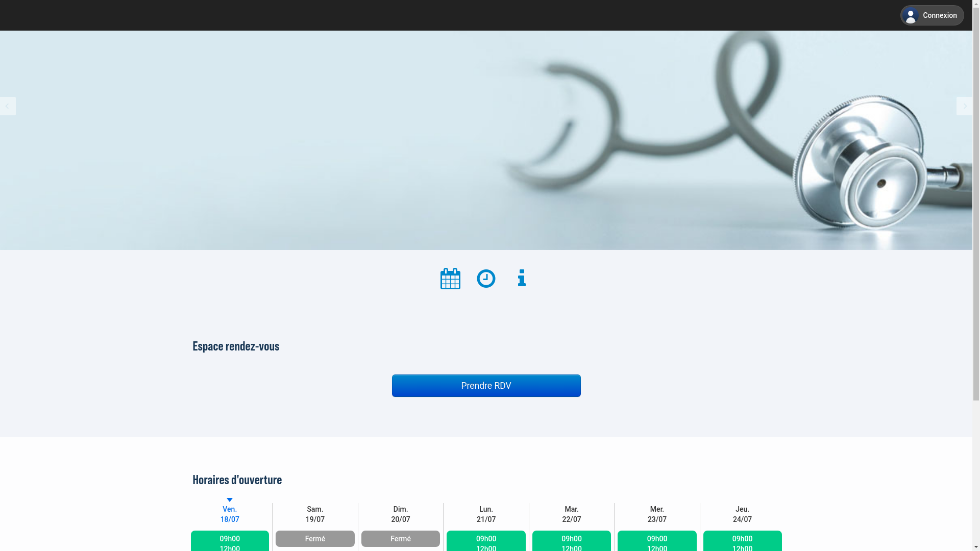This screenshot has height=551, width=980.
Task: Click the user avatar icon beside Connexion
Action: point(911,15)
